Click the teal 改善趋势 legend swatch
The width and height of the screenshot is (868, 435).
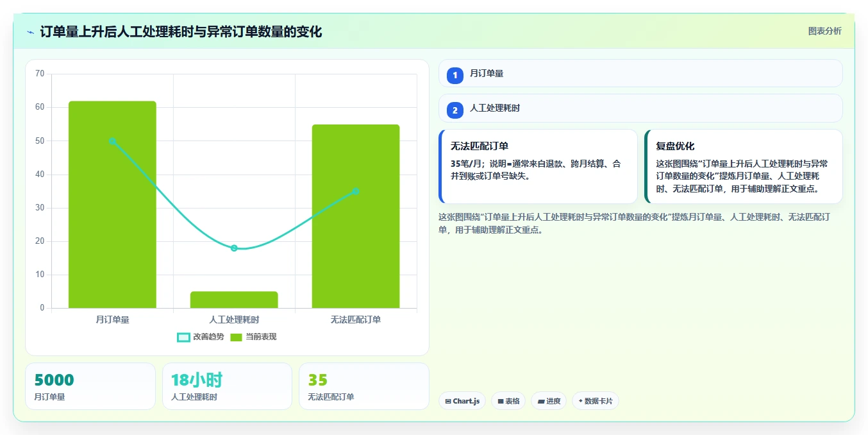pos(183,337)
